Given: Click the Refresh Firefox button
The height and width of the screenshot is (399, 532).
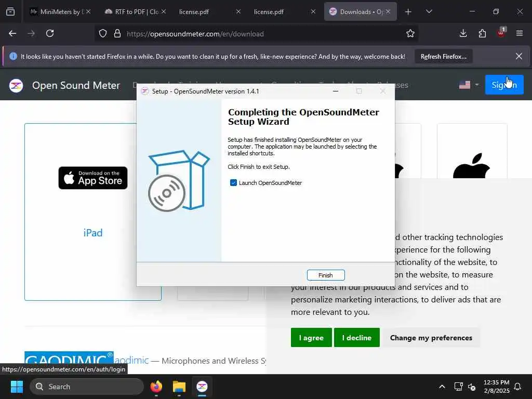Looking at the screenshot, I should pos(444,57).
